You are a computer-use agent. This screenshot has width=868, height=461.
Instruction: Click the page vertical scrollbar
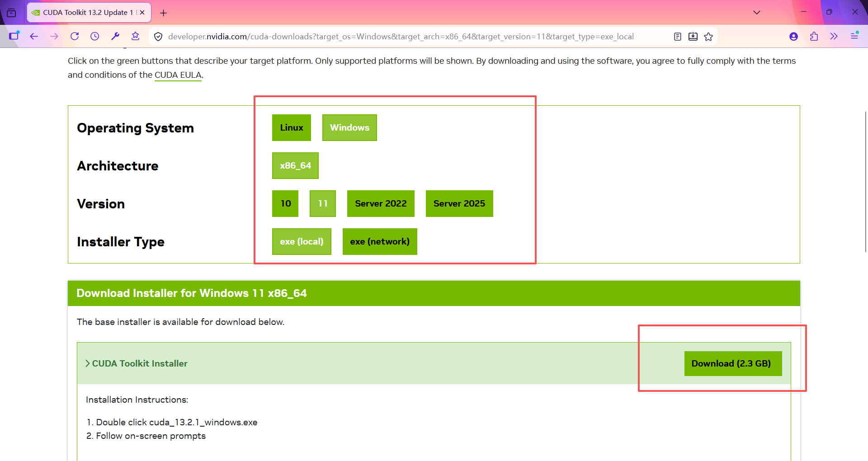click(x=865, y=181)
